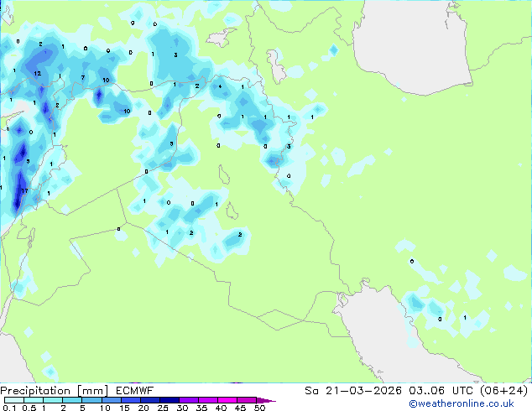Click the legend label 15
The height and width of the screenshot is (411, 532).
124,408
